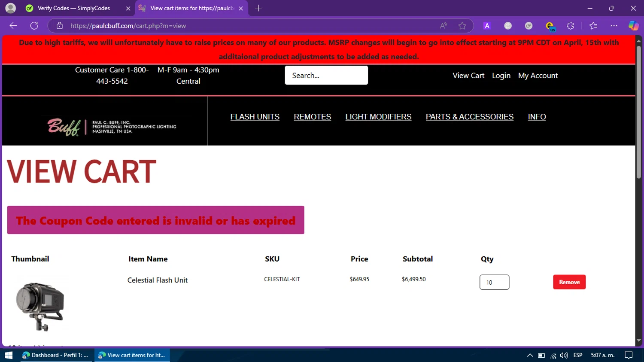
Task: Reload the current page
Action: [34, 26]
